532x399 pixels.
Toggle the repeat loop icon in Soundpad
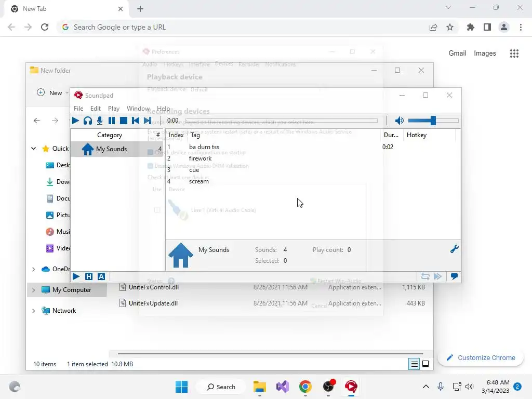pyautogui.click(x=425, y=276)
